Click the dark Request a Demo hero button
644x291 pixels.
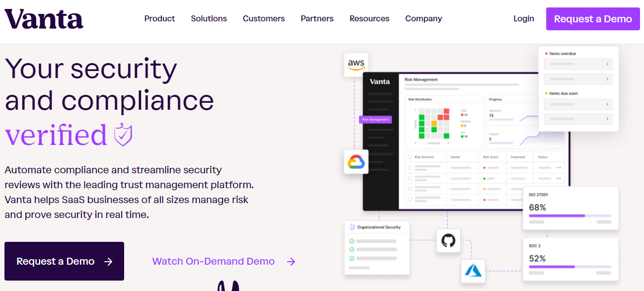point(64,261)
